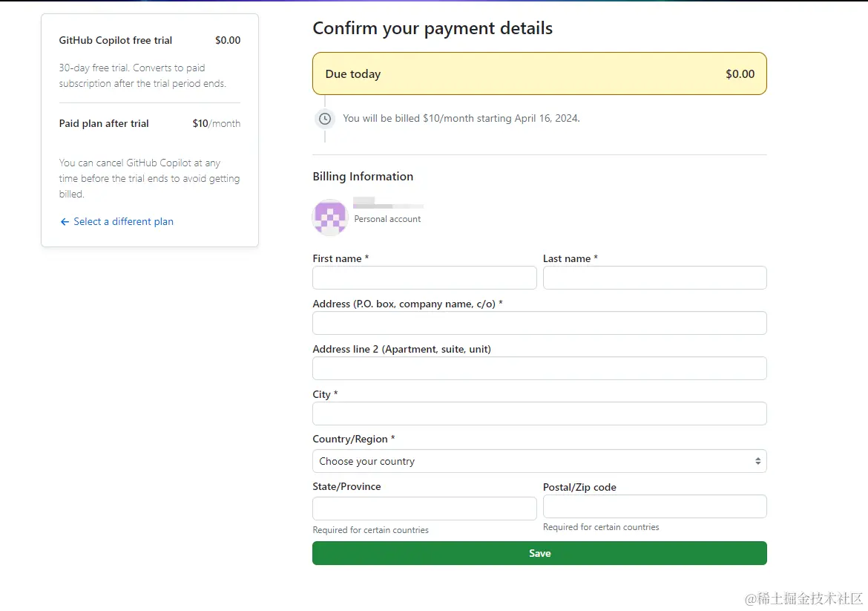This screenshot has width=868, height=611.
Task: Click the Postal/Zip code input field
Action: pyautogui.click(x=655, y=506)
